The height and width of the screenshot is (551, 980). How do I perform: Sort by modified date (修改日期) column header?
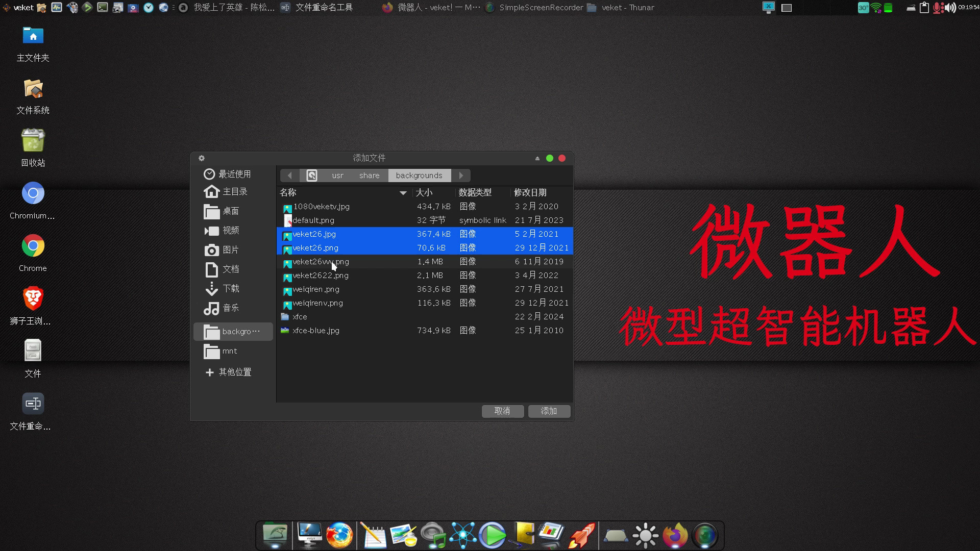tap(530, 193)
